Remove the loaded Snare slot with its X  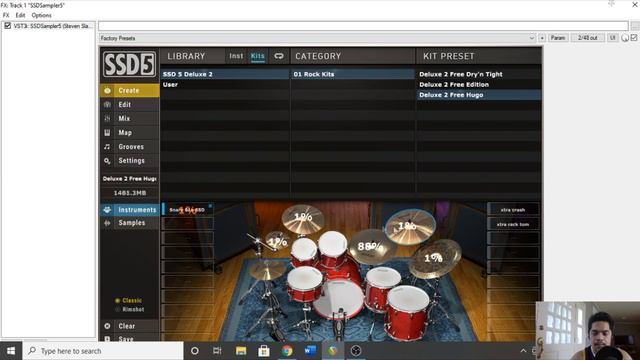coord(210,206)
